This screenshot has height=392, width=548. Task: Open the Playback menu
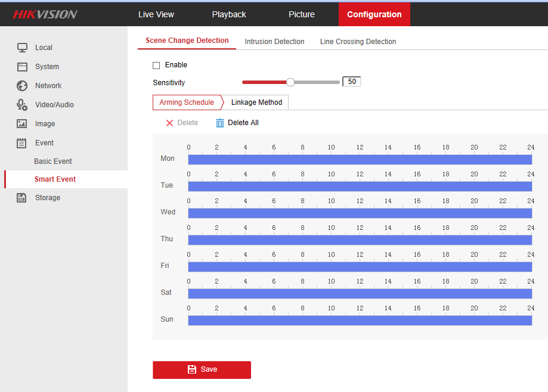pyautogui.click(x=229, y=14)
